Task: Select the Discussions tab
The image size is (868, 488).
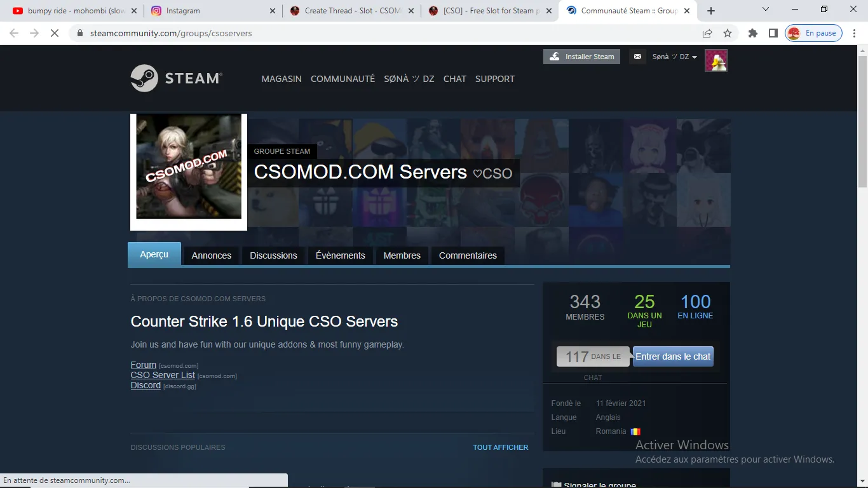Action: click(273, 255)
